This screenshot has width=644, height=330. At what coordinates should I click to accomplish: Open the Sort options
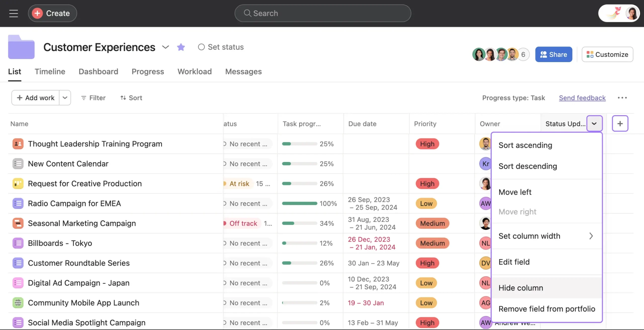pos(131,98)
